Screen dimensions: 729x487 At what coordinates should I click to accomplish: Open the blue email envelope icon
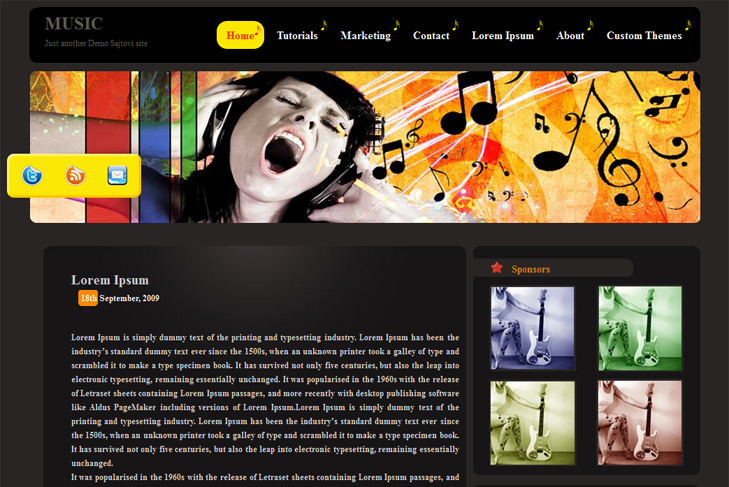coord(117,175)
